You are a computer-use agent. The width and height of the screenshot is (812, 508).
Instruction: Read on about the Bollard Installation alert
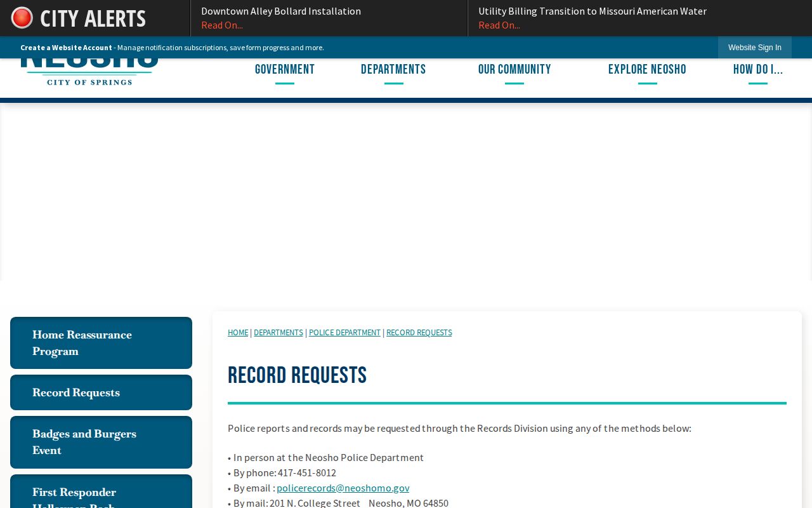click(222, 25)
